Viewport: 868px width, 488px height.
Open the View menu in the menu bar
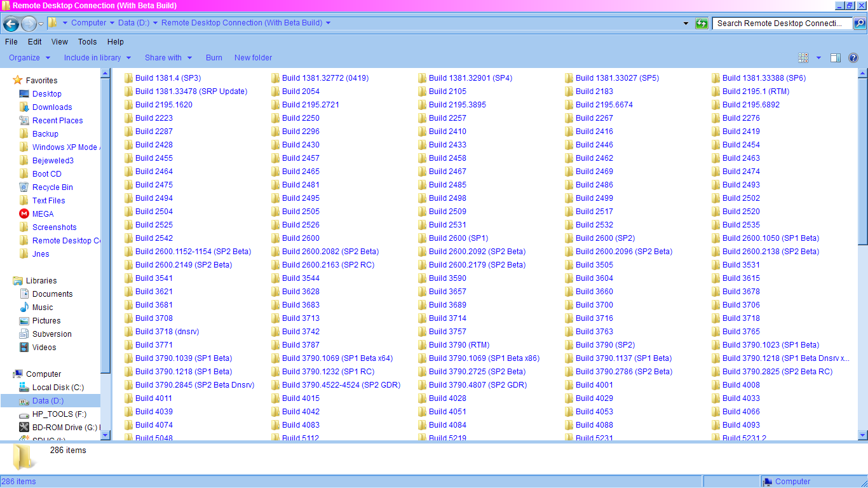pos(60,42)
